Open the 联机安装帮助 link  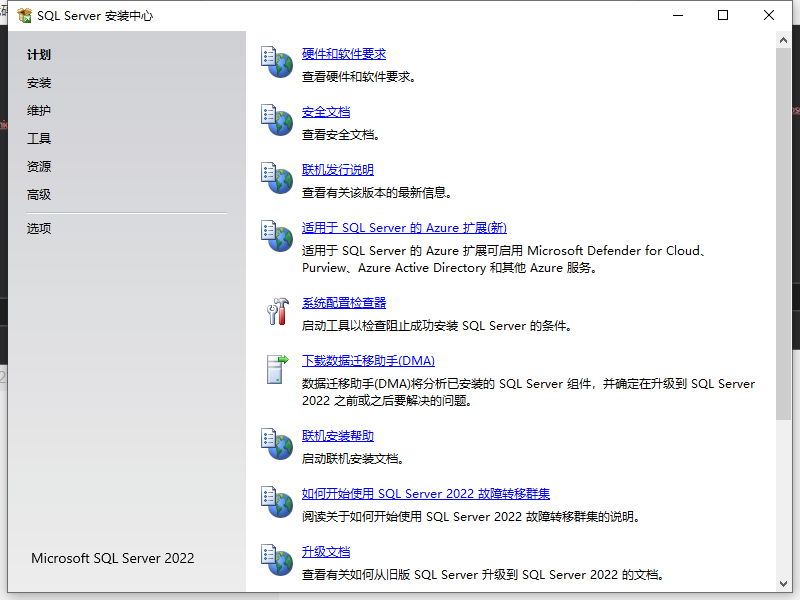coord(338,436)
